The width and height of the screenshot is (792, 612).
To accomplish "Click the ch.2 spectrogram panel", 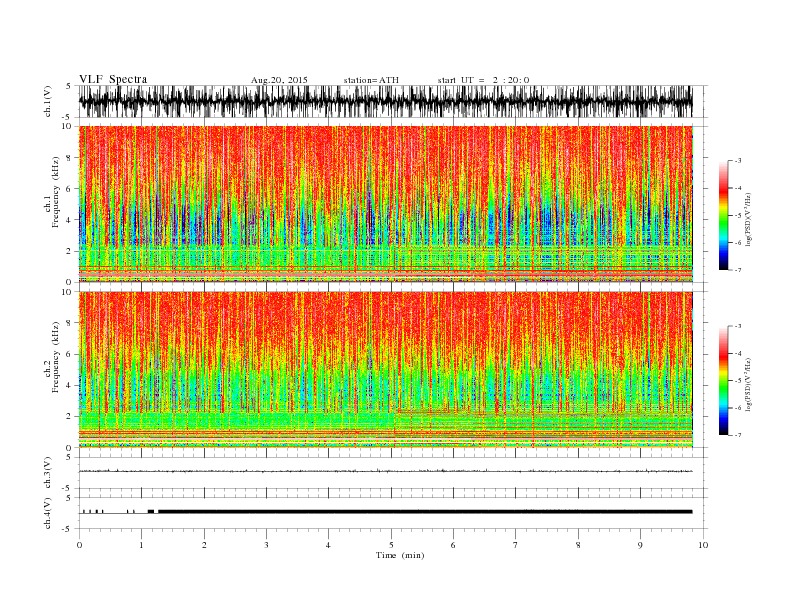I will [x=385, y=369].
